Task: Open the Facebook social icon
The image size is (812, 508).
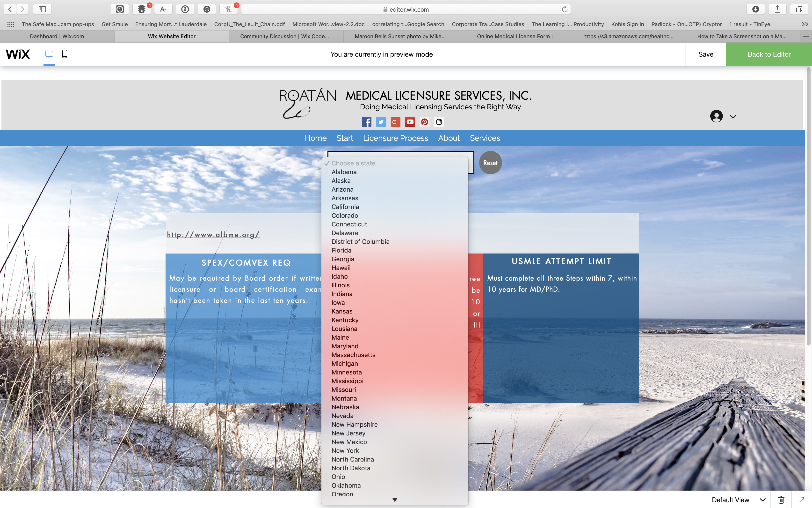Action: 366,122
